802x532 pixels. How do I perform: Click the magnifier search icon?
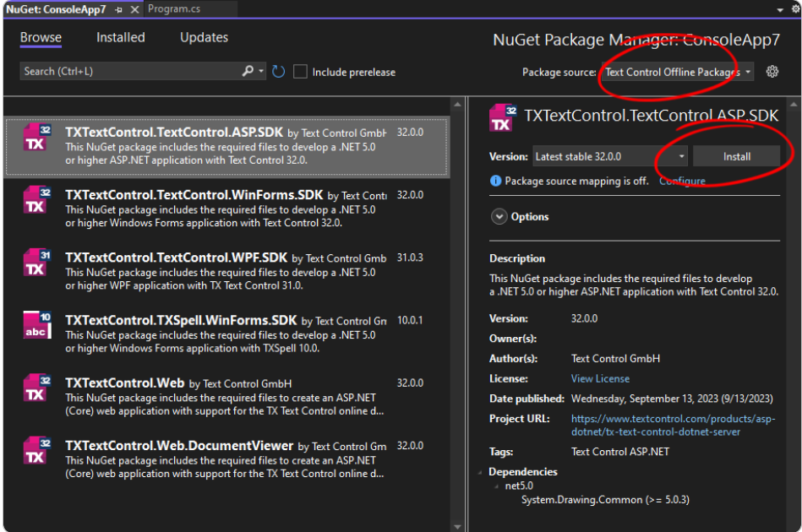[248, 71]
